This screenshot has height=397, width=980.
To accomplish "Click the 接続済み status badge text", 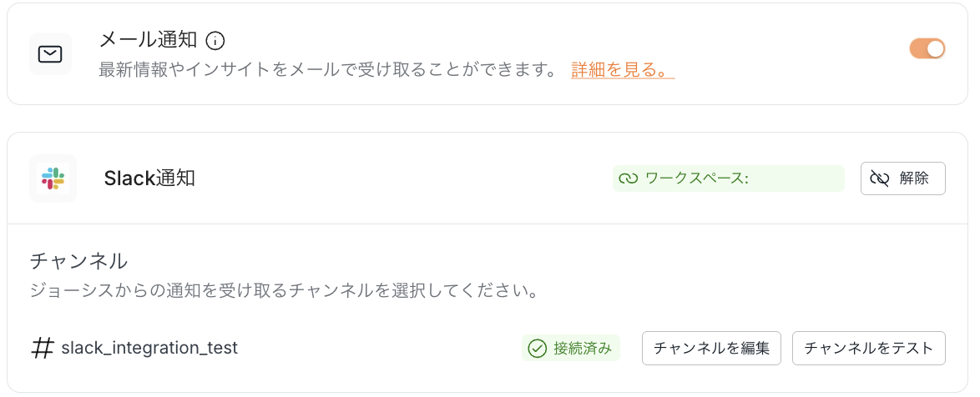I will tap(582, 348).
